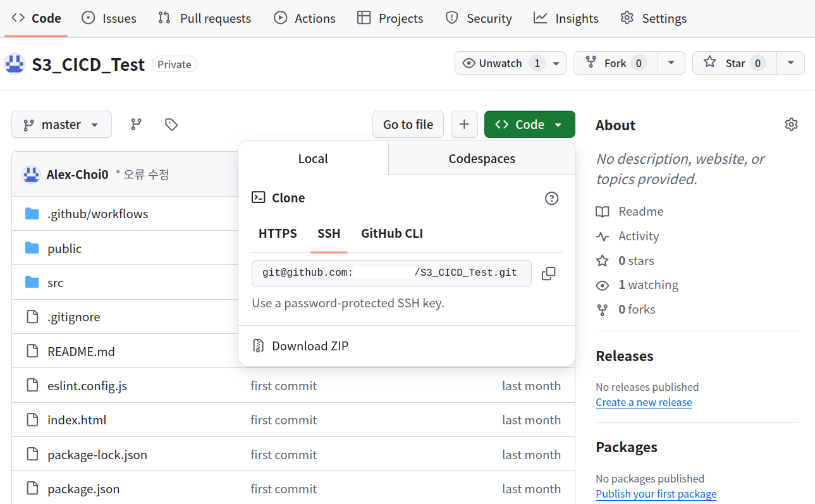Click the Readme link in About
Image resolution: width=815 pixels, height=504 pixels.
pyautogui.click(x=641, y=212)
